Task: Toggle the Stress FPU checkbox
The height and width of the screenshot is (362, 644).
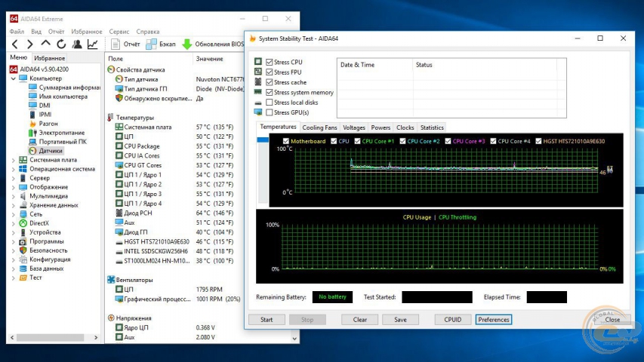Action: point(269,72)
